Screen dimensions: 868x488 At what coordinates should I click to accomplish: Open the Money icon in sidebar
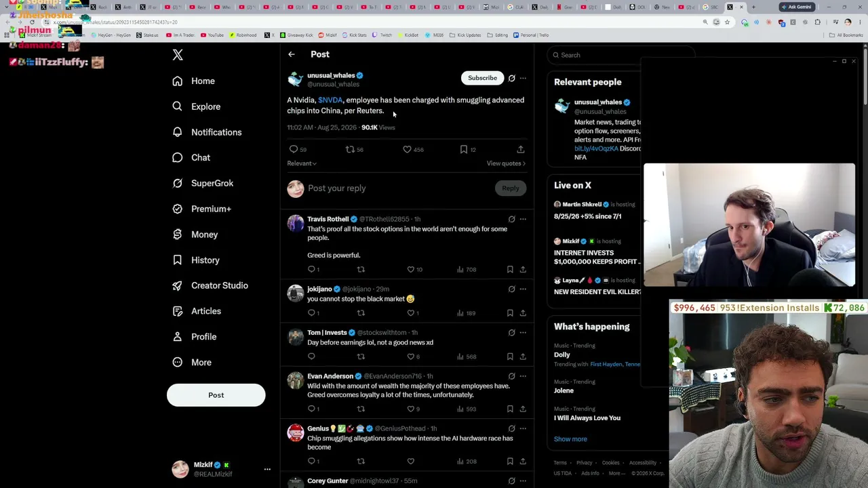(x=177, y=235)
